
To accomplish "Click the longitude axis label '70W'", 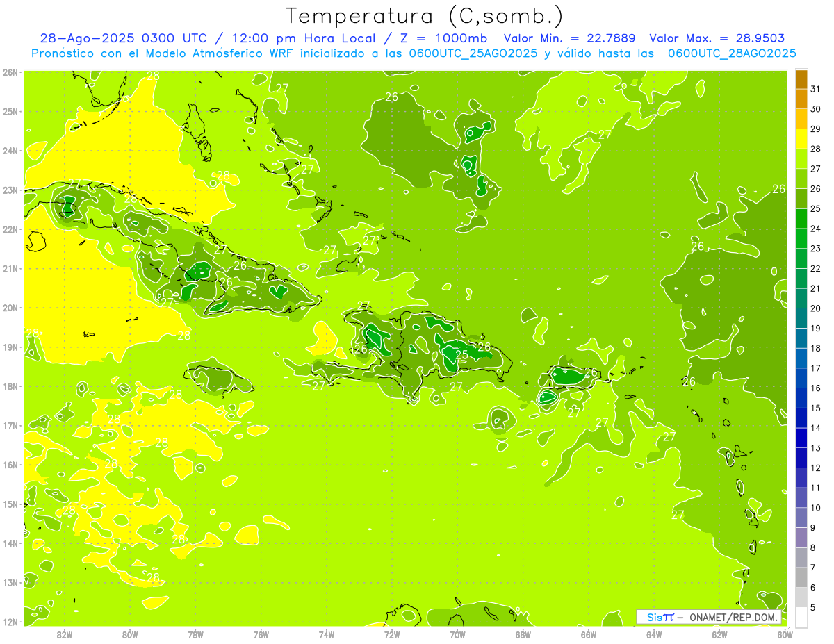I will click(x=457, y=634).
